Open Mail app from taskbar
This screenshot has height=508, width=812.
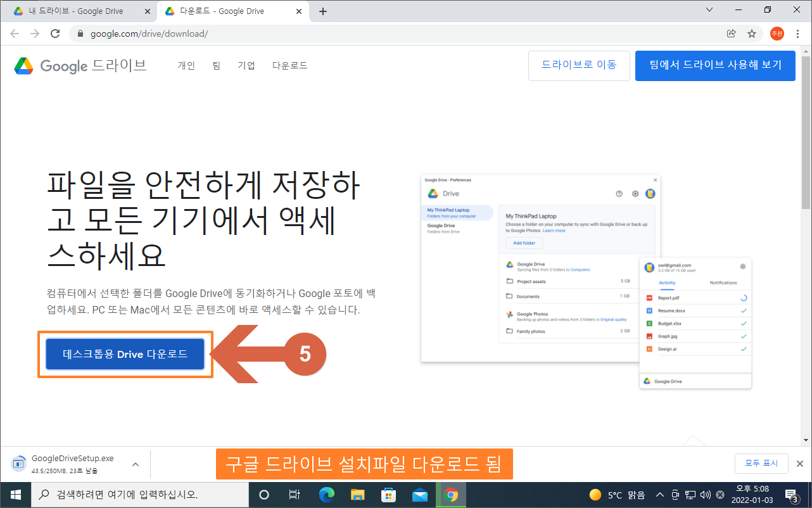[419, 495]
